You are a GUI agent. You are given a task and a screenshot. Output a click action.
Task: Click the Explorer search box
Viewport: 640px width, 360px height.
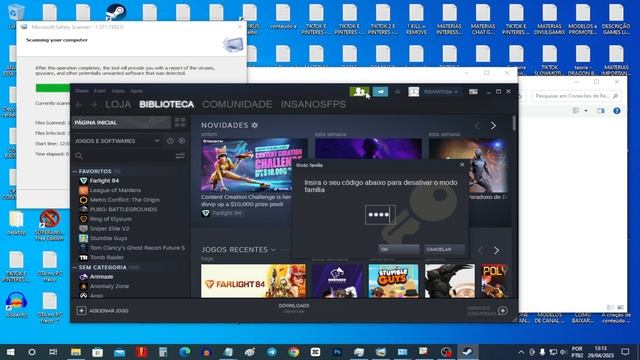point(576,96)
